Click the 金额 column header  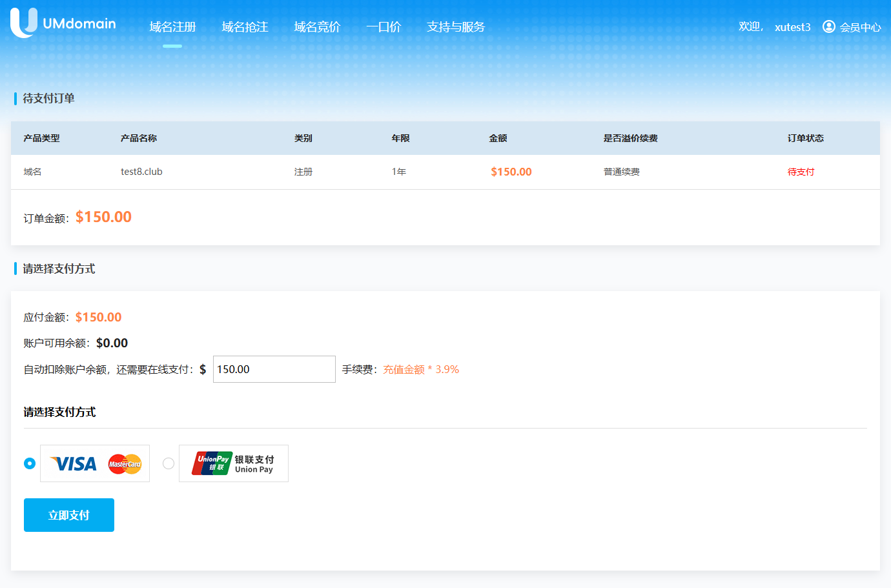point(498,138)
